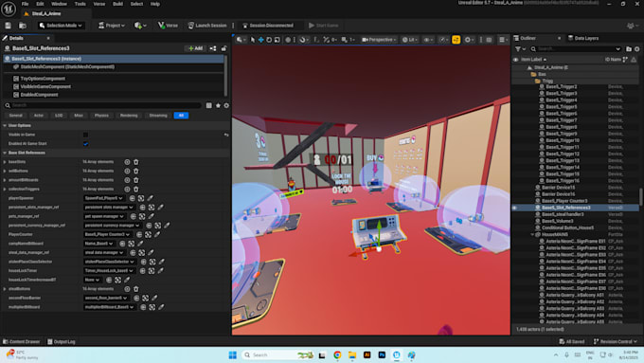644x363 pixels.
Task: Open Project dropdown in toolbar
Action: pyautogui.click(x=112, y=26)
